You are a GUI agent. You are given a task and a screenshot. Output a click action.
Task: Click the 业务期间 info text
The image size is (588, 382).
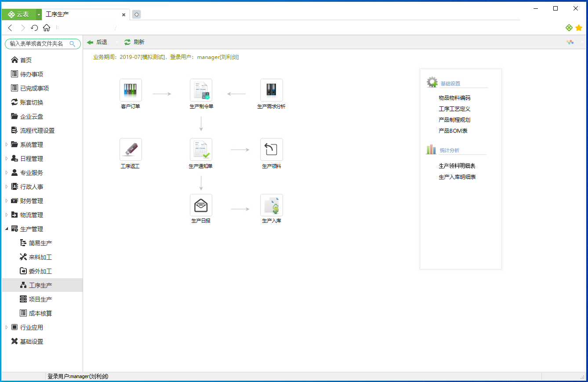(x=166, y=57)
